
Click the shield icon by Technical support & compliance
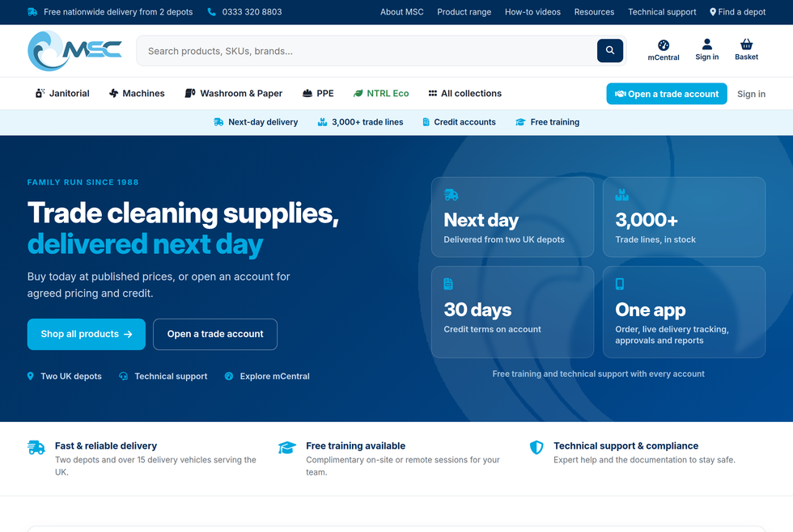click(536, 447)
